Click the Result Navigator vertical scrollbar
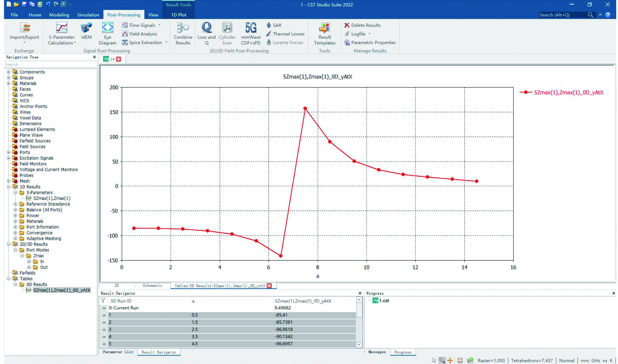This screenshot has height=364, width=618. tap(359, 322)
